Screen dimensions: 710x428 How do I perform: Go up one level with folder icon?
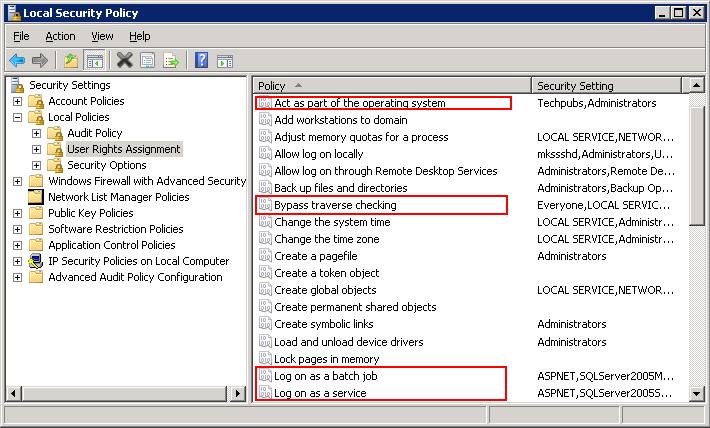click(x=71, y=60)
